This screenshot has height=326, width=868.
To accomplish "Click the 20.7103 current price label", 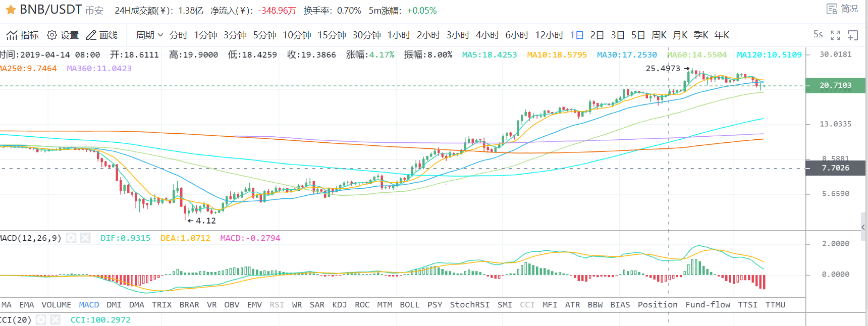I will pyautogui.click(x=835, y=85).
